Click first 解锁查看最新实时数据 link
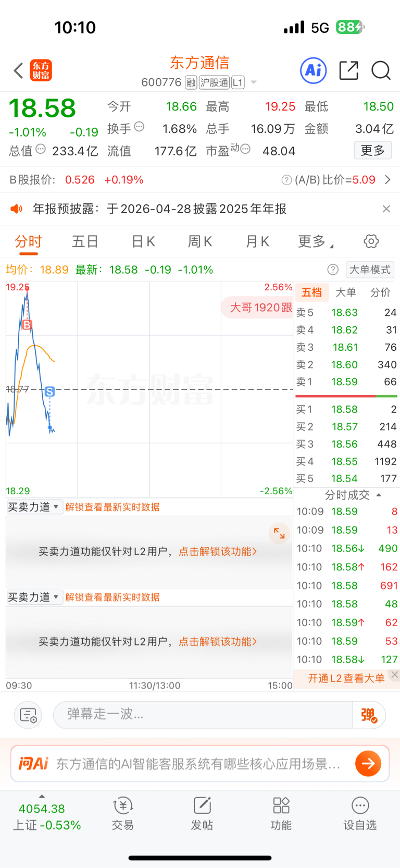This screenshot has width=400, height=868. click(113, 507)
